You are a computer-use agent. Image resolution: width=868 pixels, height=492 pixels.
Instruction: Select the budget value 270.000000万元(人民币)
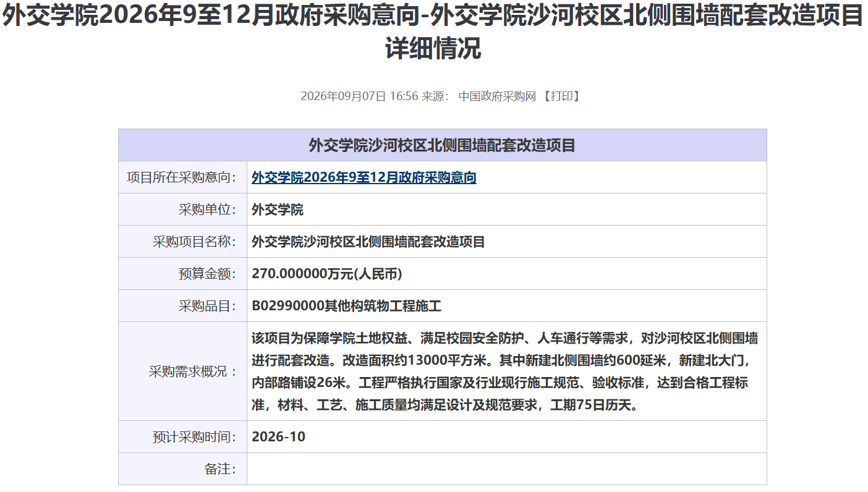327,274
